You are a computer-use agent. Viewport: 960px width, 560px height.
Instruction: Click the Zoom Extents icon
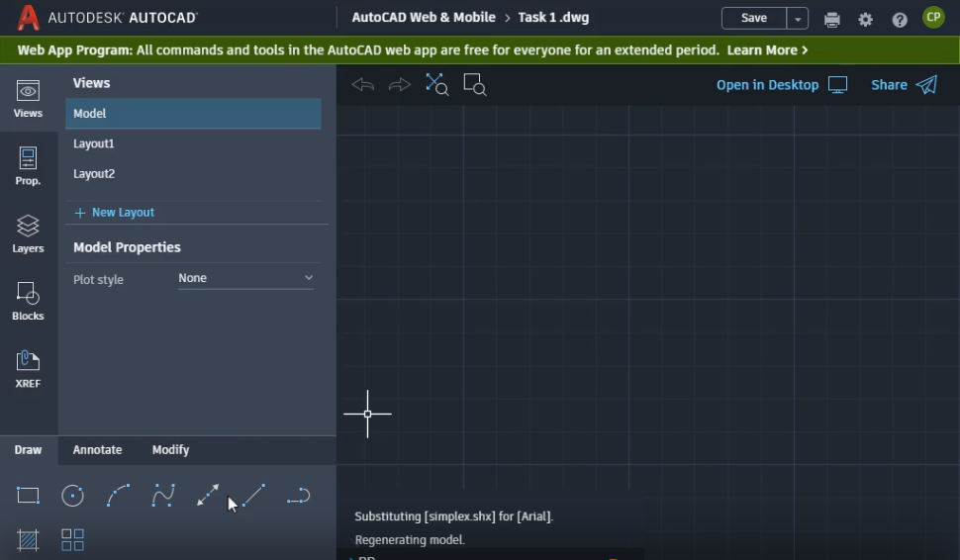(437, 84)
